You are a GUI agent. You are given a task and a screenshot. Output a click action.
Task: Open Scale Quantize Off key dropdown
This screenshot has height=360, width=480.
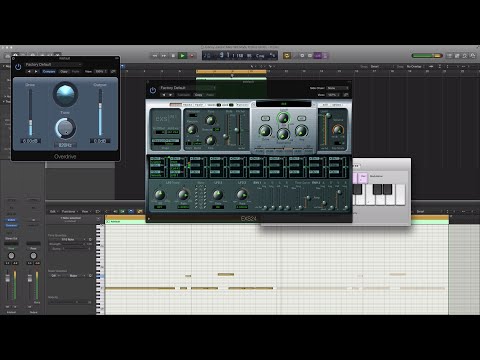pos(55,276)
